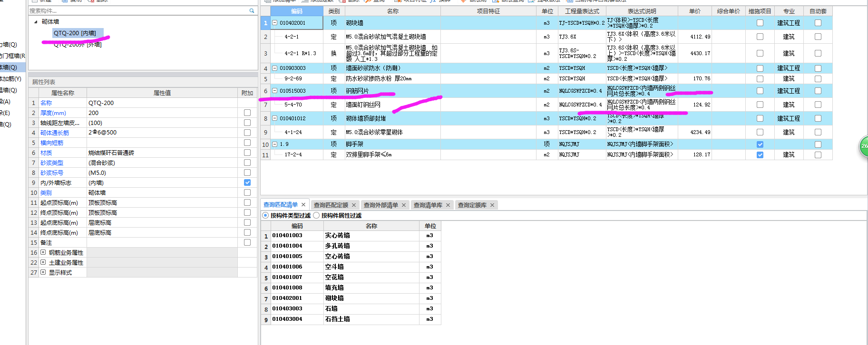Select the 010401008 填充墙 list row
The image size is (868, 345).
(x=351, y=288)
